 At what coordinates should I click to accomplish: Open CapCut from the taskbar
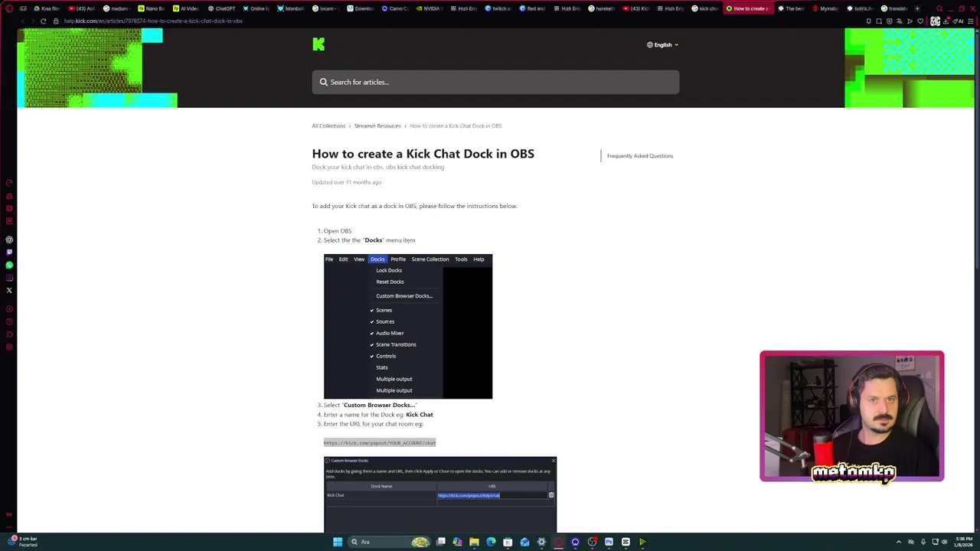pos(626,542)
